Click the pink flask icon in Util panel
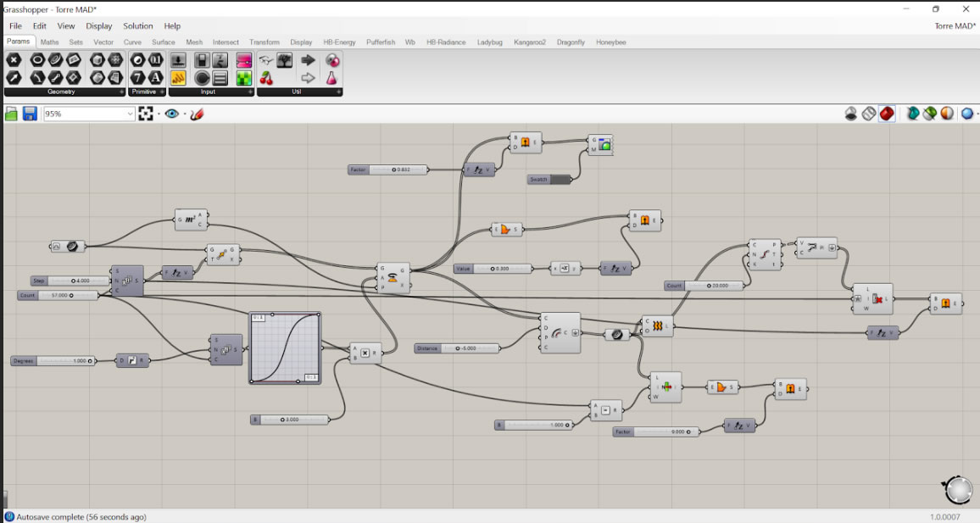 point(332,78)
